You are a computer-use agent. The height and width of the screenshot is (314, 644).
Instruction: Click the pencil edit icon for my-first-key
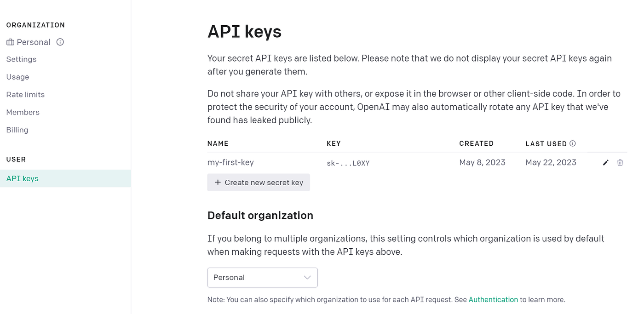(x=606, y=163)
